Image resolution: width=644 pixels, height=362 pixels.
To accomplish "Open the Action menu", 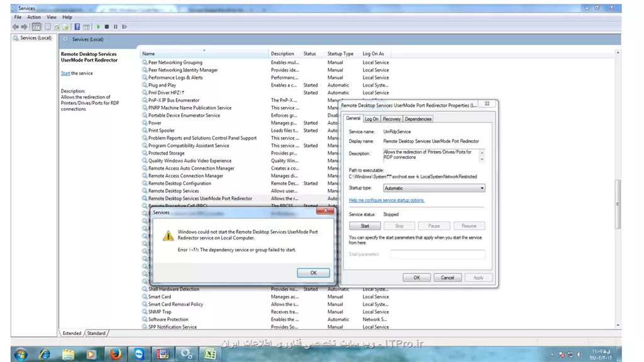I will click(34, 17).
